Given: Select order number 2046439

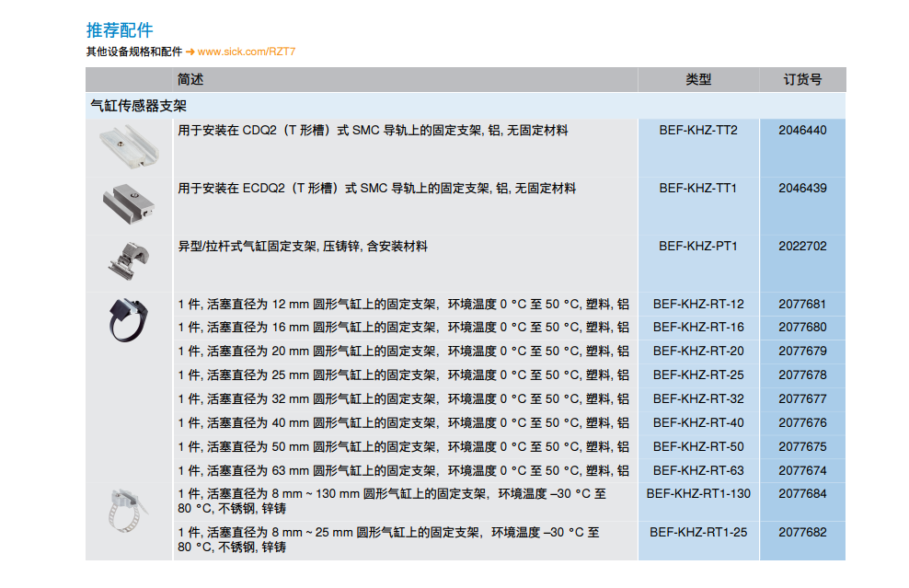Looking at the screenshot, I should [803, 188].
